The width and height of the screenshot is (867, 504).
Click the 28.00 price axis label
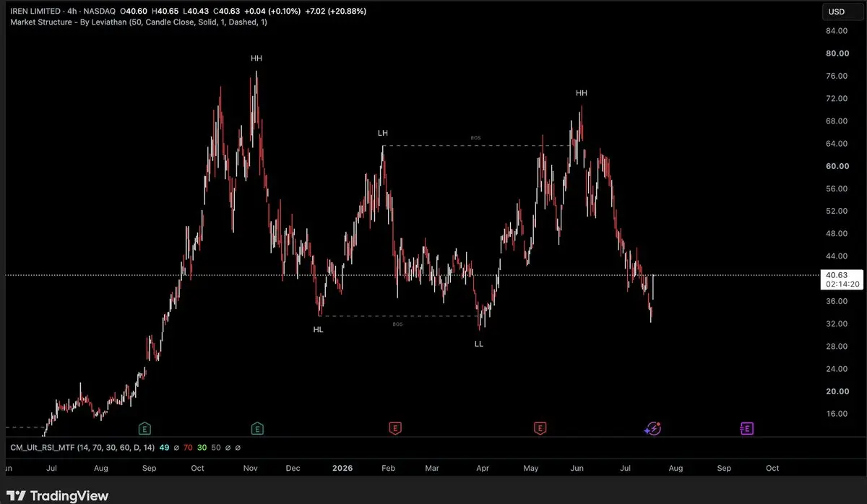(837, 346)
